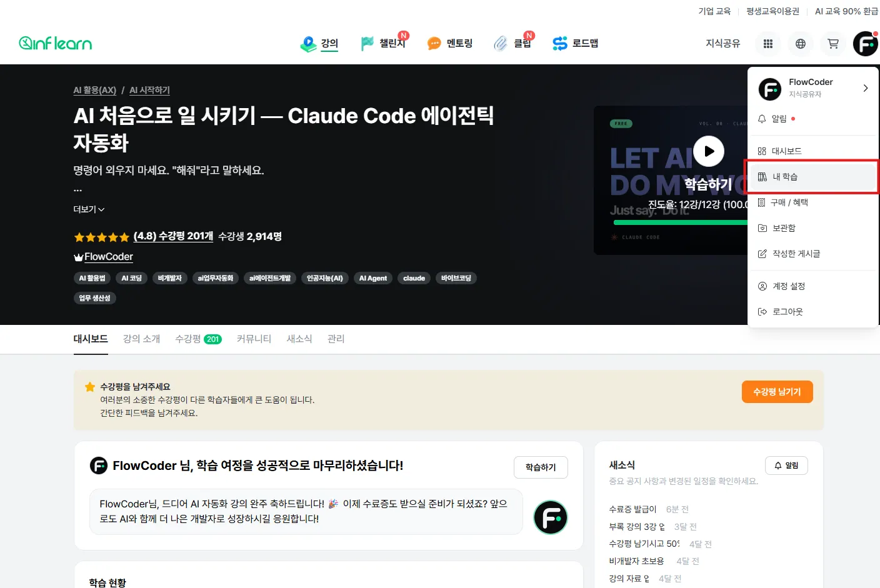Switch to the 새소식 tab

[x=299, y=339]
